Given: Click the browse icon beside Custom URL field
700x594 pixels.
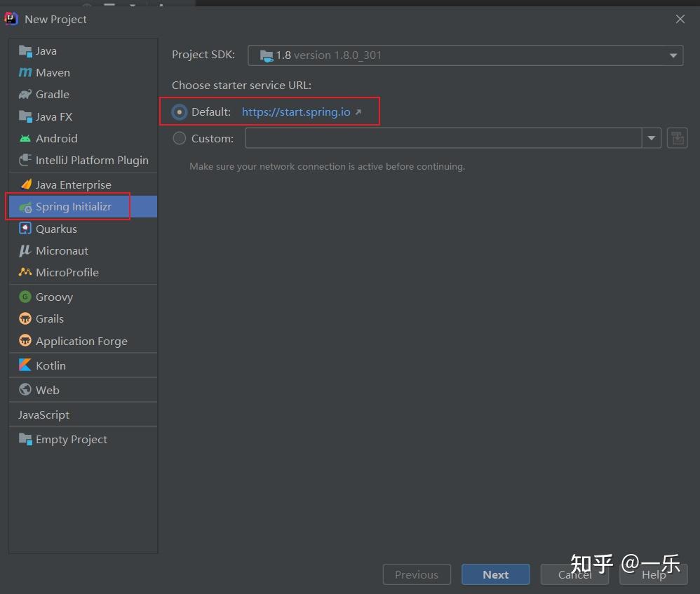Looking at the screenshot, I should click(x=676, y=137).
